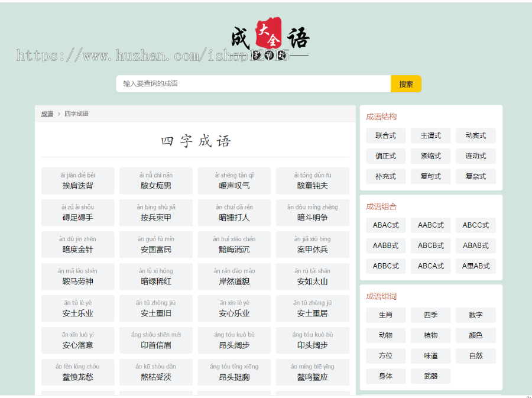Open idiom card 熬枯受淡
Screen dimensions: 532x398
(x=155, y=372)
